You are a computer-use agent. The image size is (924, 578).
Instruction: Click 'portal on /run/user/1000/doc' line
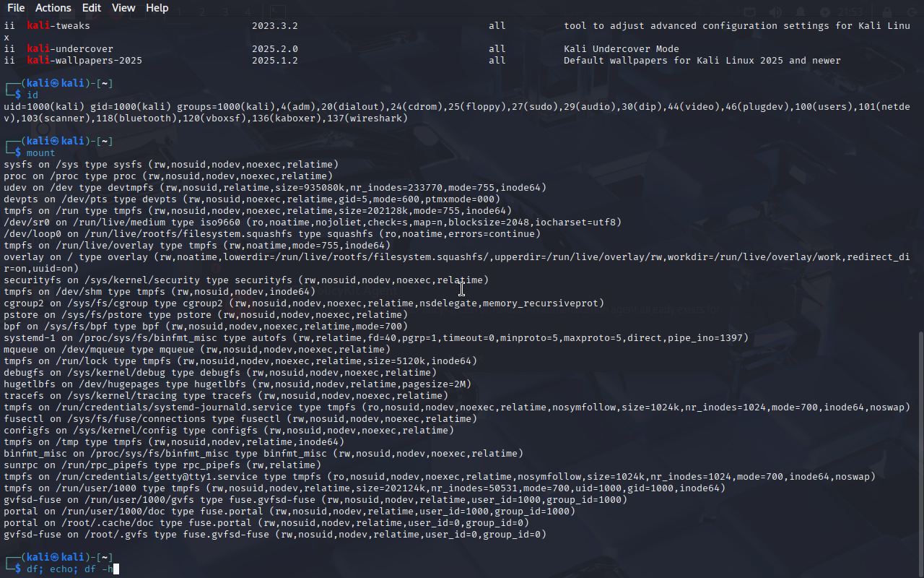click(289, 512)
